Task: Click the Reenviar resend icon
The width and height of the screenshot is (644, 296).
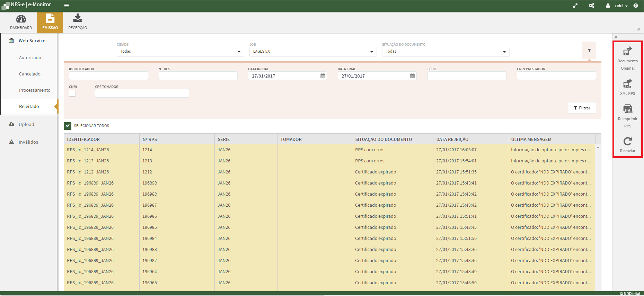Action: [627, 141]
